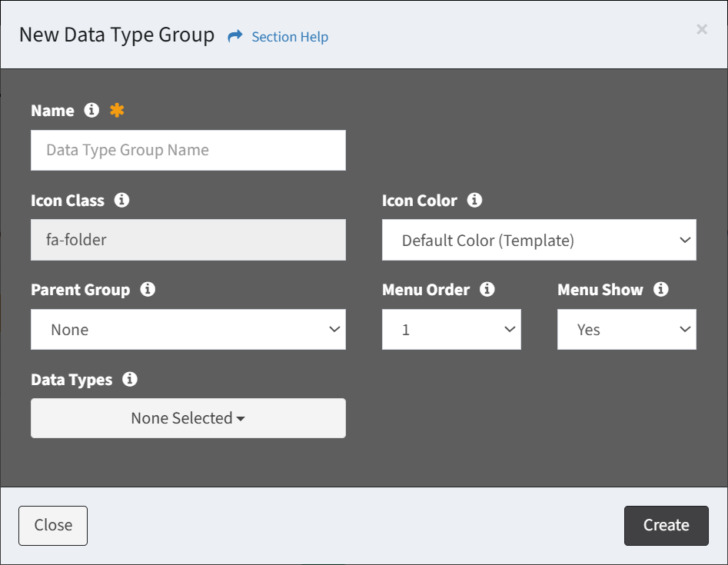This screenshot has width=728, height=565.
Task: Expand the Data Types None Selected selector
Action: (188, 419)
